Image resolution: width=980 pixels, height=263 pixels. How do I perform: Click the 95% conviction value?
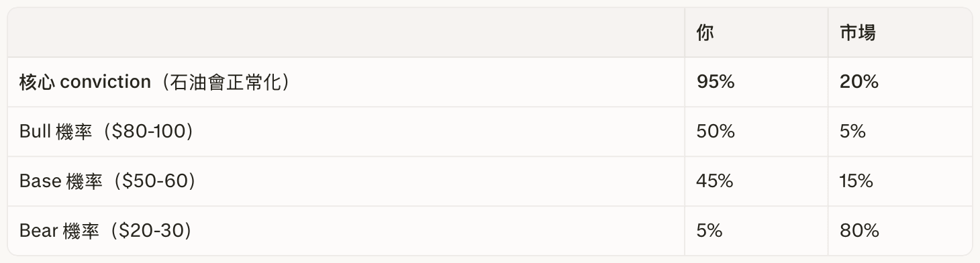coord(716,83)
